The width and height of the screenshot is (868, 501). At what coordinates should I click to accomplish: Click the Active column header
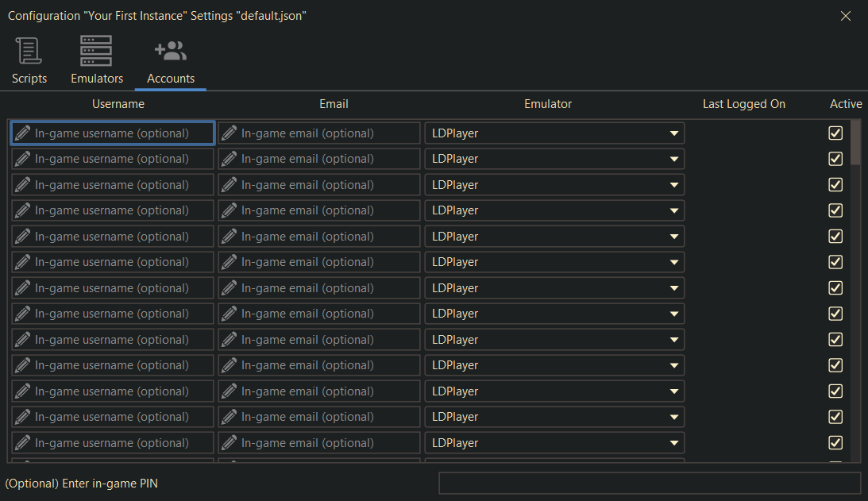pyautogui.click(x=846, y=104)
